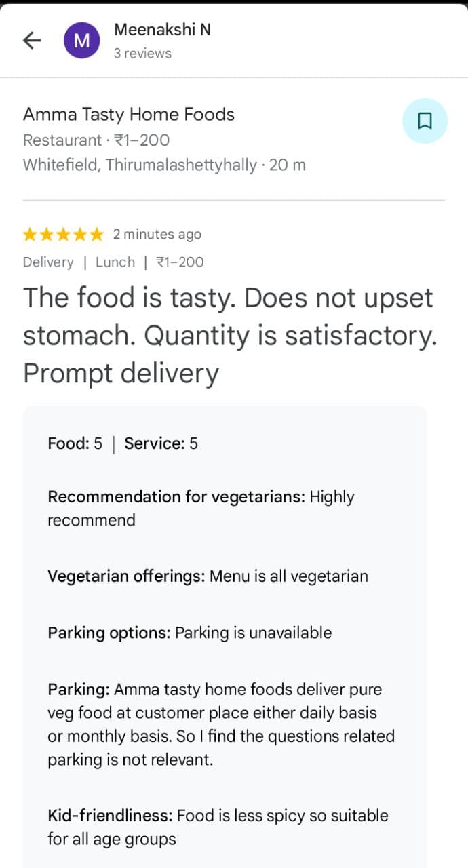View the reviewer's 3 reviews
Viewport: 468px width, 868px height.
pos(142,54)
